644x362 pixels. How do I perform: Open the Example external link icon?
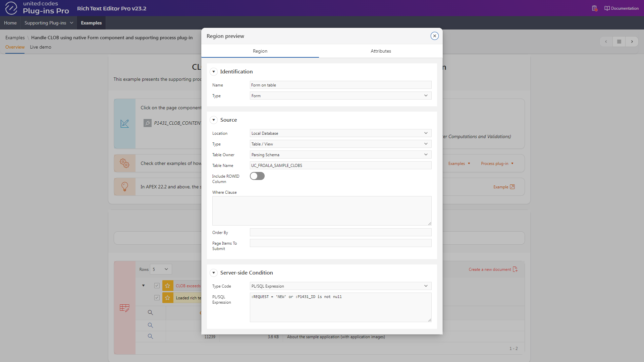(512, 187)
